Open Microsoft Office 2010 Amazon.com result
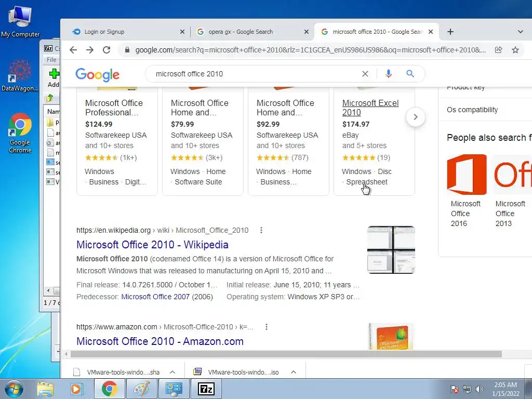Screen dimensions: 532x399 (x=160, y=341)
